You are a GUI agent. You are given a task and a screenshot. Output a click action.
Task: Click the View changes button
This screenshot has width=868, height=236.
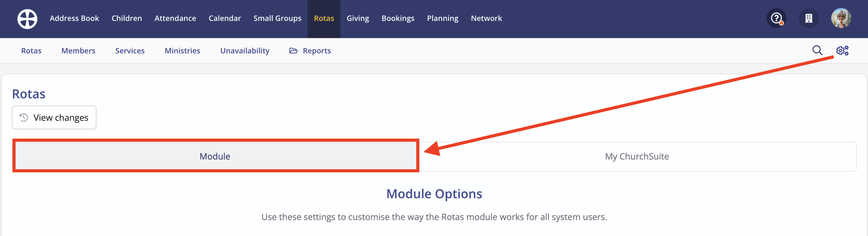coord(54,117)
